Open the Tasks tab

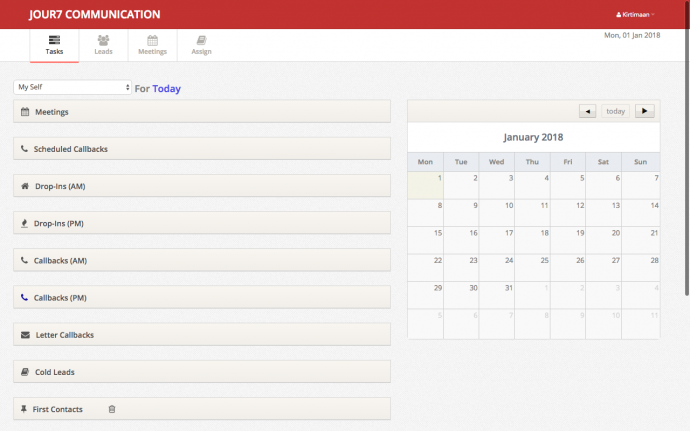pyautogui.click(x=54, y=45)
